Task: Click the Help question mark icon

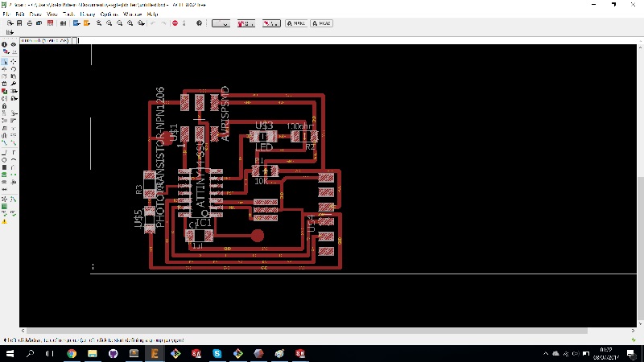Action: click(199, 23)
